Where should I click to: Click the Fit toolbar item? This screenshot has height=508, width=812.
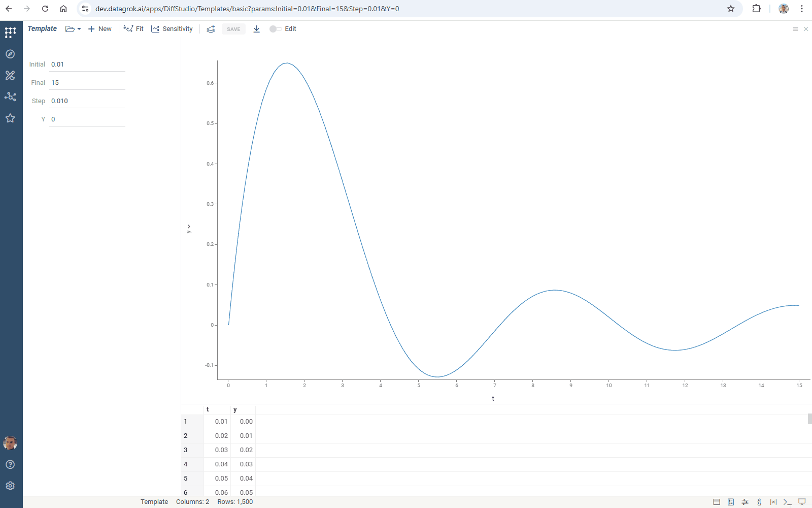(x=134, y=29)
